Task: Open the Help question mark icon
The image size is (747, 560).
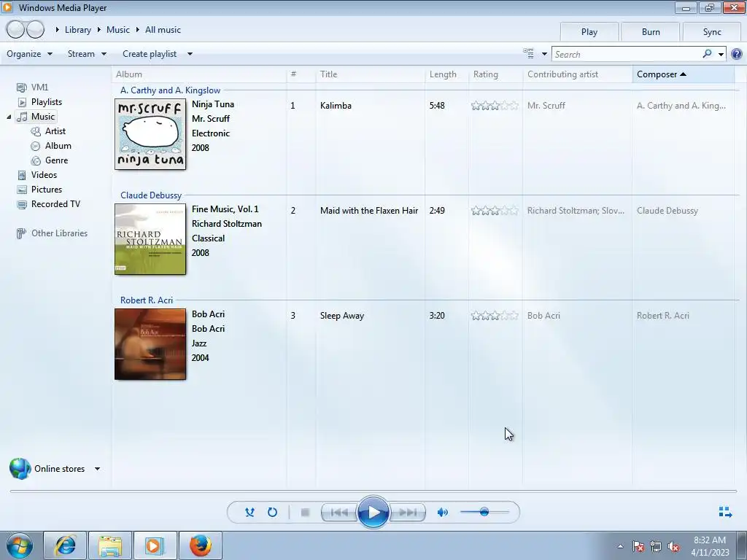Action: 737,54
